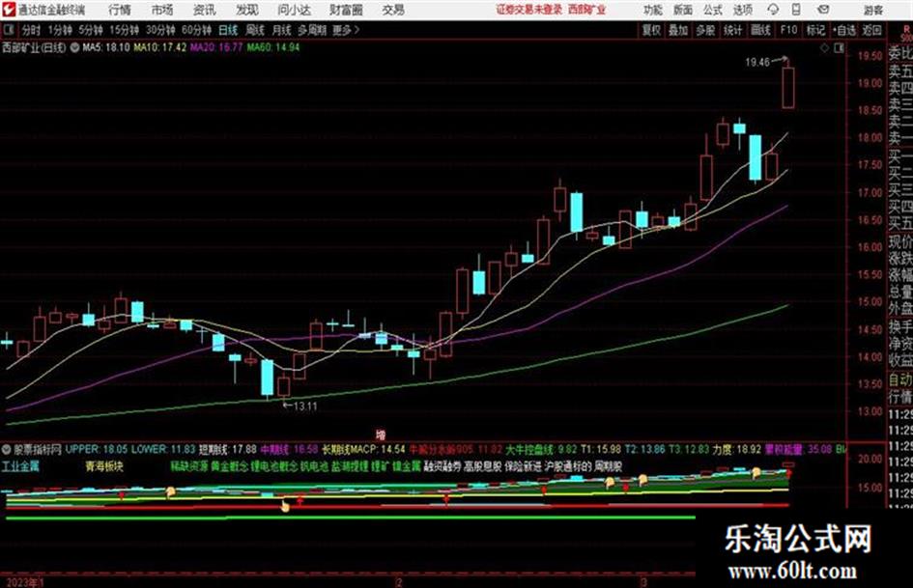
Task: Select the 月线 monthly period tab
Action: click(282, 30)
